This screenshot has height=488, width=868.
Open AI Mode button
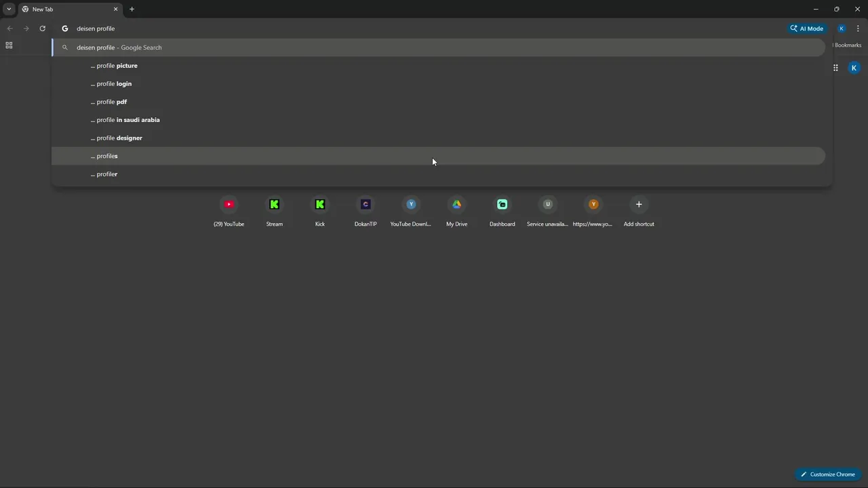[806, 28]
